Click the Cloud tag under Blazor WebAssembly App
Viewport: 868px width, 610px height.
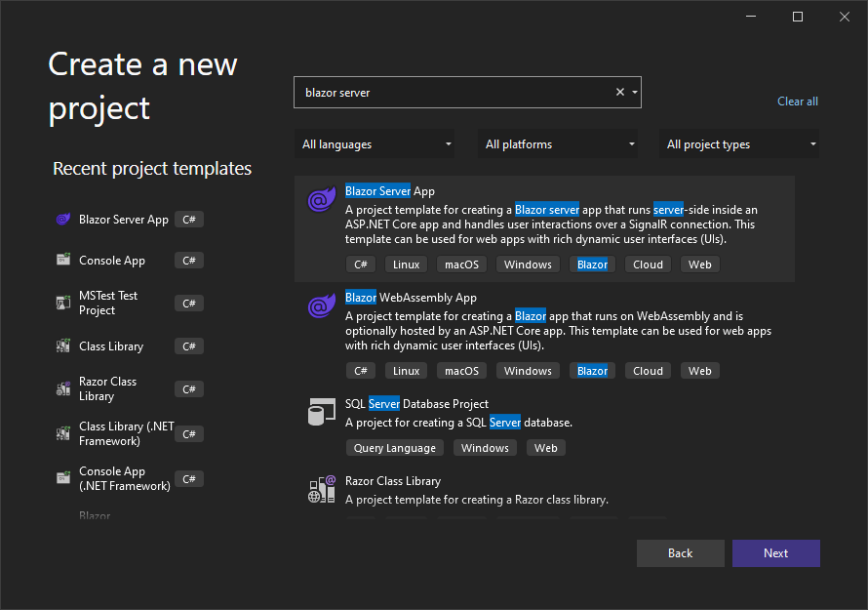pos(648,371)
